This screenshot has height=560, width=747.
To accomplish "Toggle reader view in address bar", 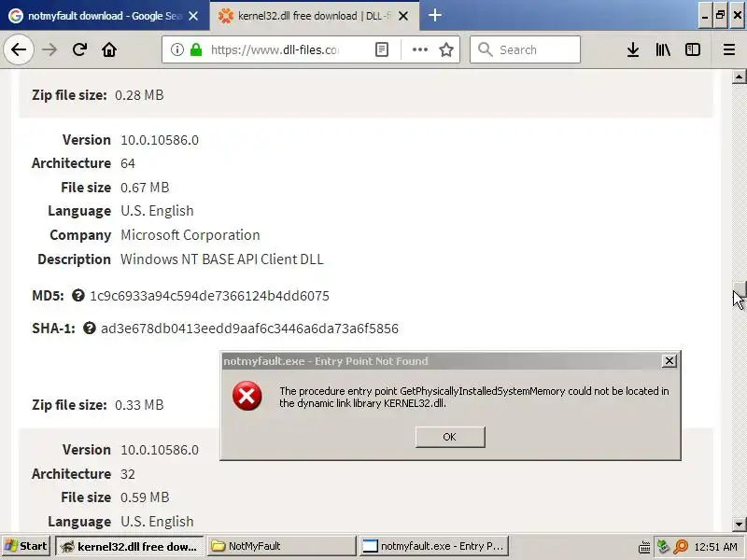I will pos(382,49).
